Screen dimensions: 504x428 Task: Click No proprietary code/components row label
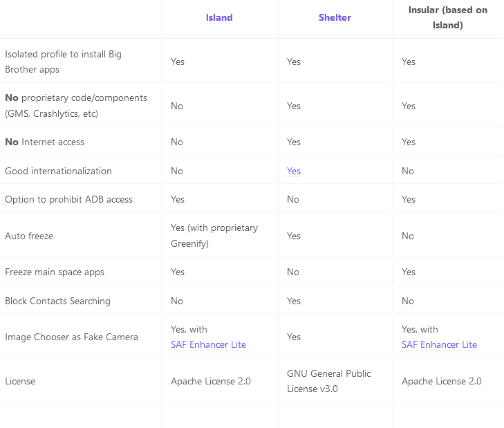point(76,106)
